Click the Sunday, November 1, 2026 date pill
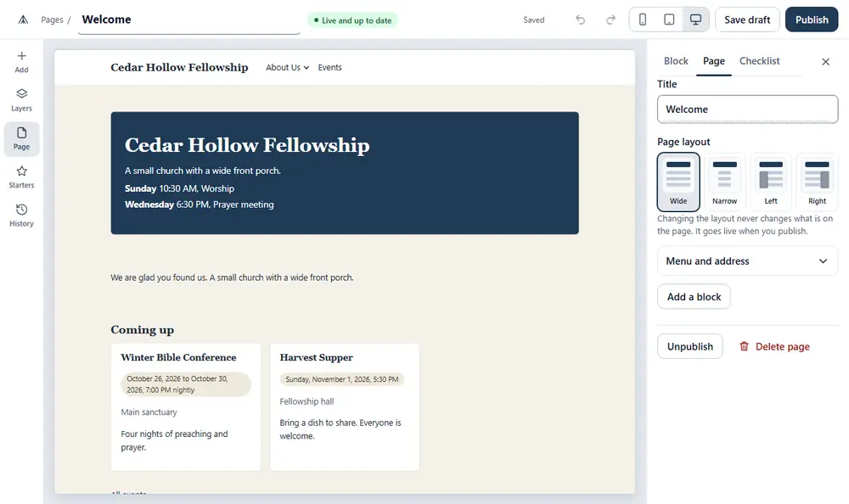The height and width of the screenshot is (504, 849). tap(341, 379)
